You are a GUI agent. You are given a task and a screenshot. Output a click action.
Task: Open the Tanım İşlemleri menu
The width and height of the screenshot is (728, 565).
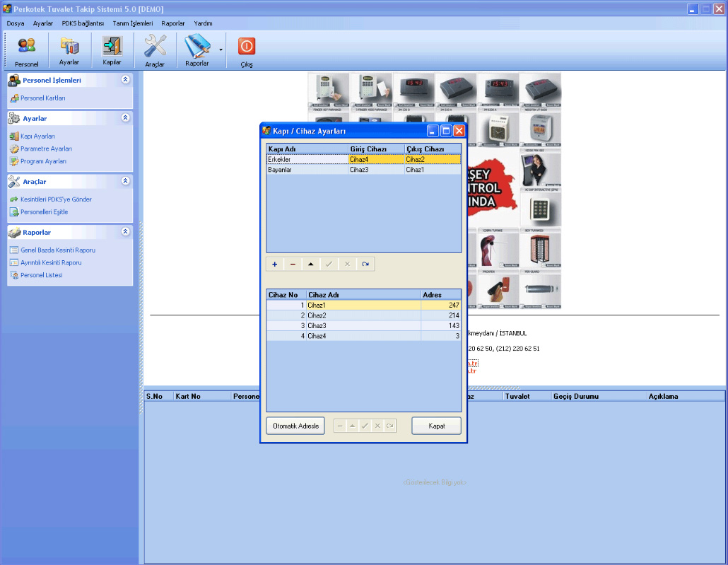point(132,23)
